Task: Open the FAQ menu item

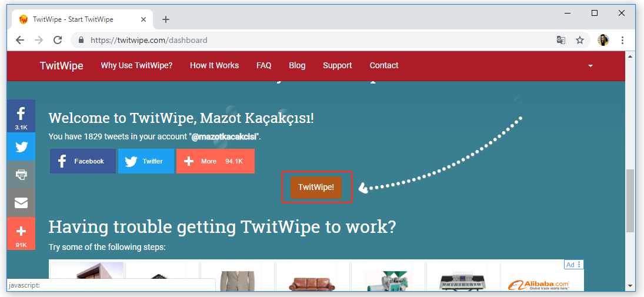Action: point(263,65)
